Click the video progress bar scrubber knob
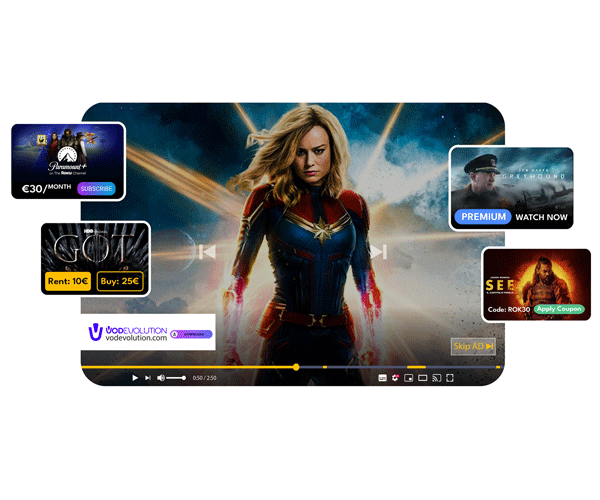The image size is (600, 500). click(x=296, y=367)
